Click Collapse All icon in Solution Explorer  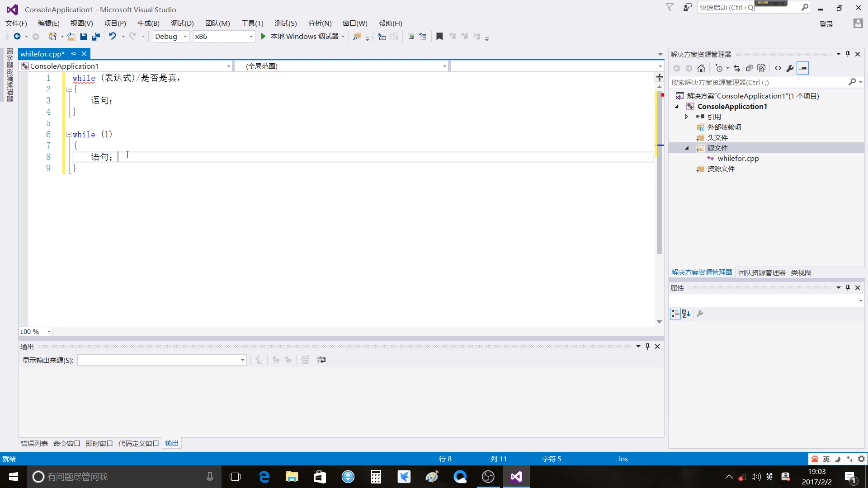(749, 68)
